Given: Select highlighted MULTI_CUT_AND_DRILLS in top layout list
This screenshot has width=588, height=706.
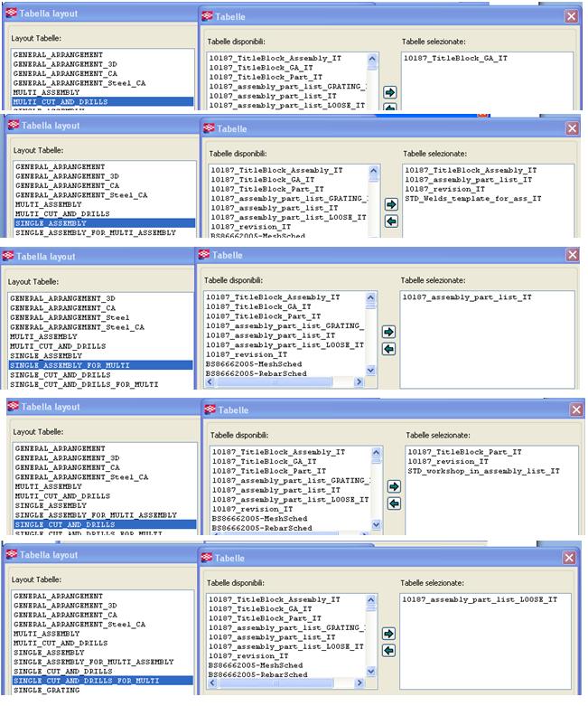Looking at the screenshot, I should [x=61, y=102].
